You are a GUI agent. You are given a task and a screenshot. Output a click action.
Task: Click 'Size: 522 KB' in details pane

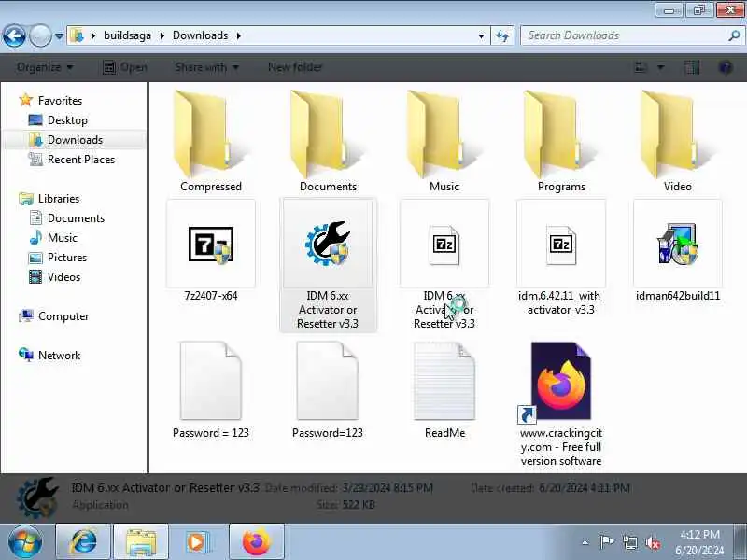345,504
